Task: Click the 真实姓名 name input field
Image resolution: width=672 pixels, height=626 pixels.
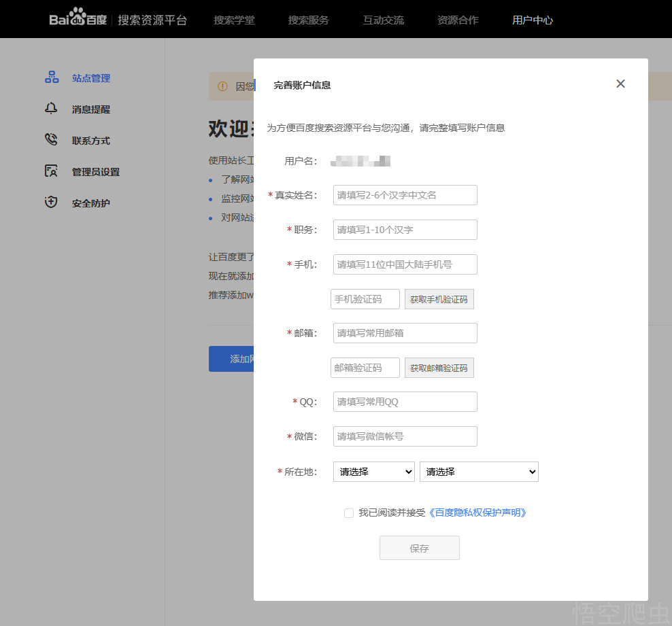Action: [405, 195]
